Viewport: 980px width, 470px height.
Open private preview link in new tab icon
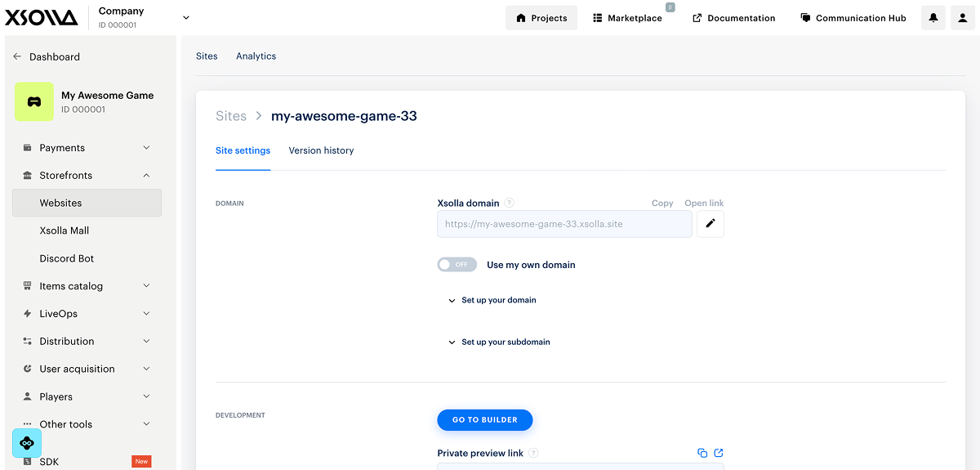pos(719,453)
